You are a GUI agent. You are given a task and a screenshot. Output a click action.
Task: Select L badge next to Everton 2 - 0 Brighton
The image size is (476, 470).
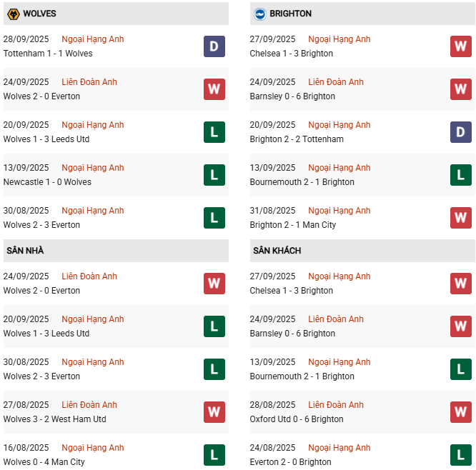coord(460,455)
